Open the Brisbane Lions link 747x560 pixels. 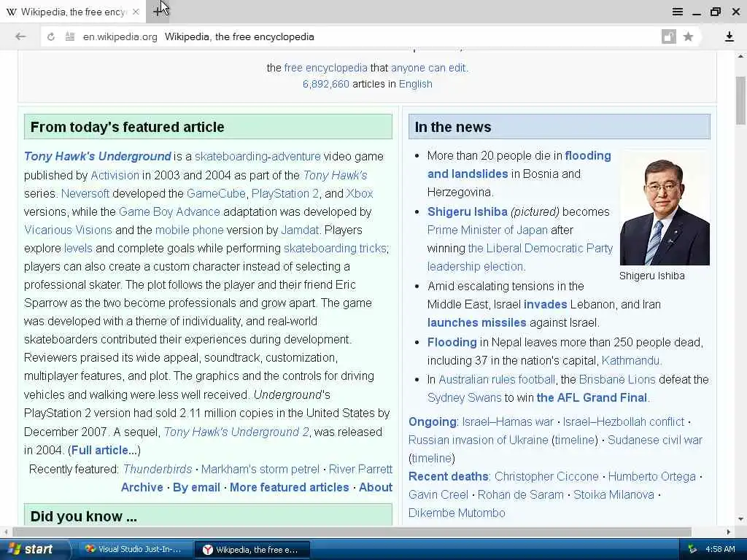click(x=617, y=379)
